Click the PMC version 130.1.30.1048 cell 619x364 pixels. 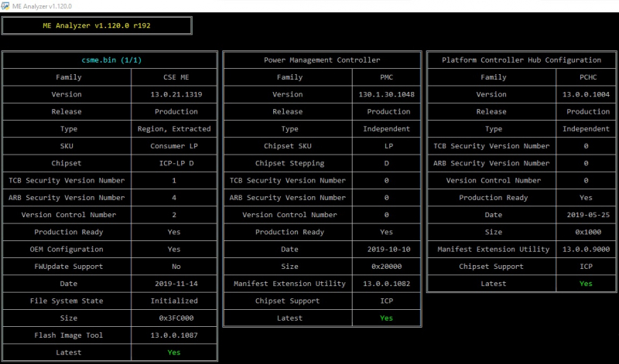[x=386, y=94]
